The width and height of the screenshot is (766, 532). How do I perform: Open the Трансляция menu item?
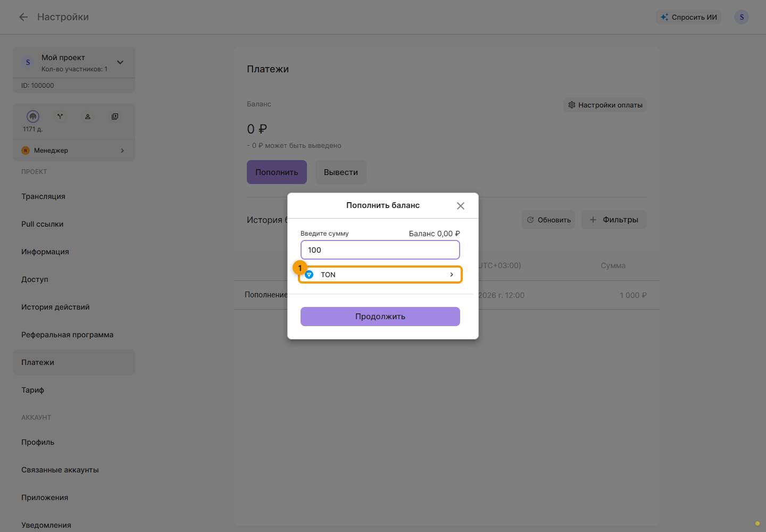[74, 196]
